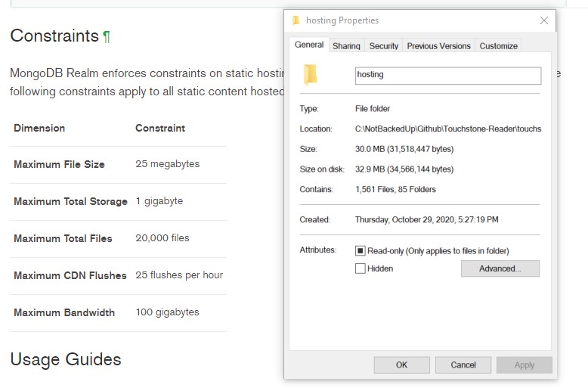Viewport: 588px width, 391px height.
Task: Click the Constraints section heading
Action: click(54, 36)
